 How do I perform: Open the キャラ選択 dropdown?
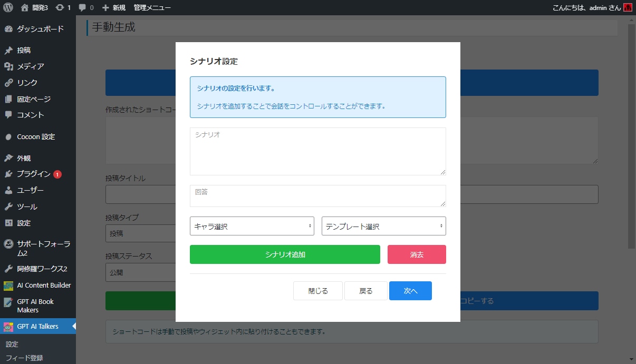[x=252, y=226]
